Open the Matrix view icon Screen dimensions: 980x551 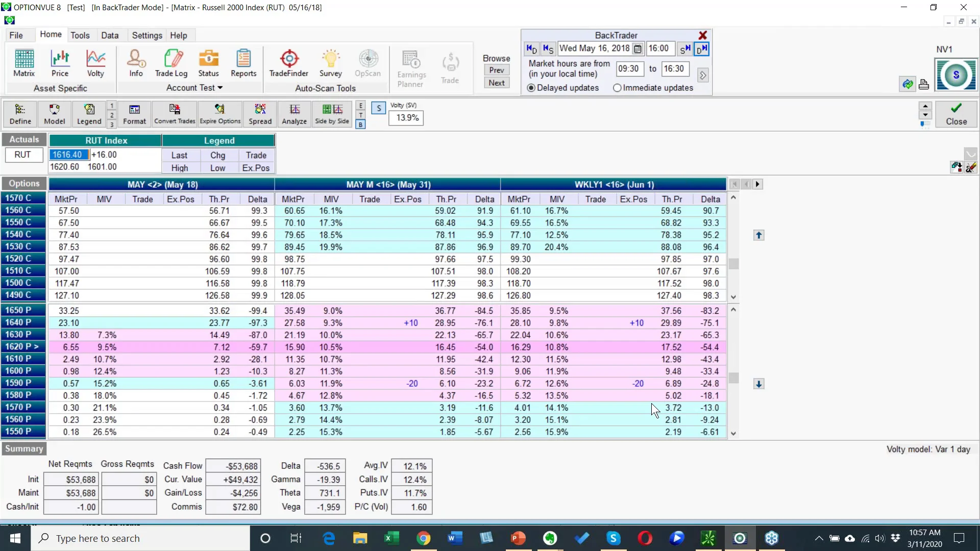[24, 63]
